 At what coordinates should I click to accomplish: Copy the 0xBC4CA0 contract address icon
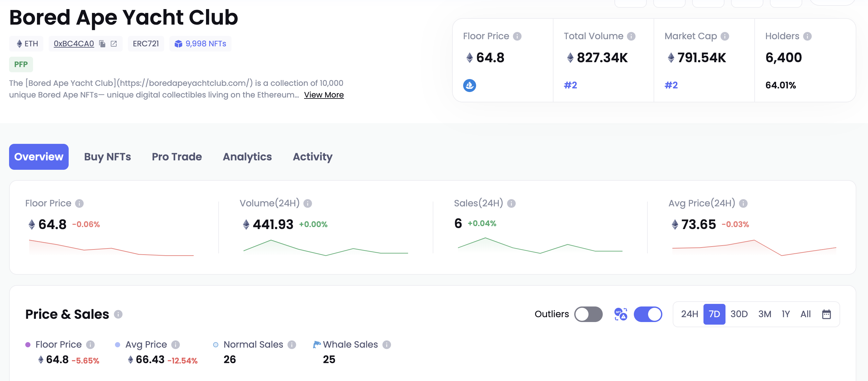[x=102, y=44]
